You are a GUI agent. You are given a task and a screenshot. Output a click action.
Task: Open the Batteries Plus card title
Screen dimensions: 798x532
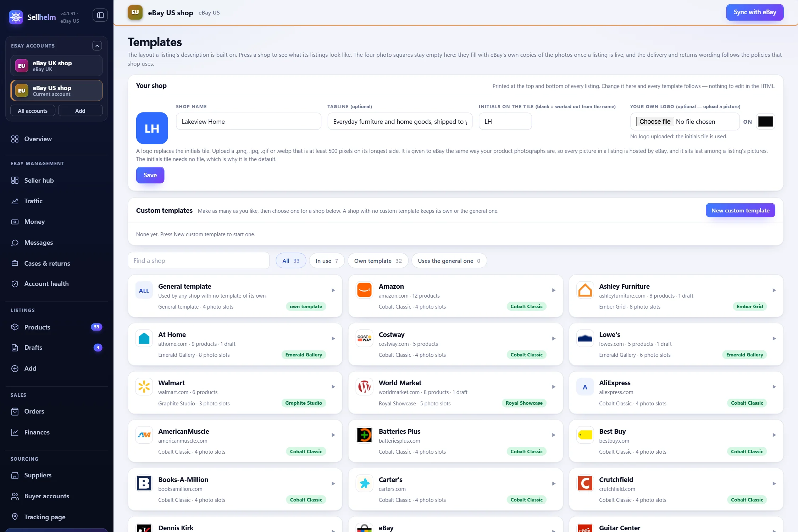point(399,432)
